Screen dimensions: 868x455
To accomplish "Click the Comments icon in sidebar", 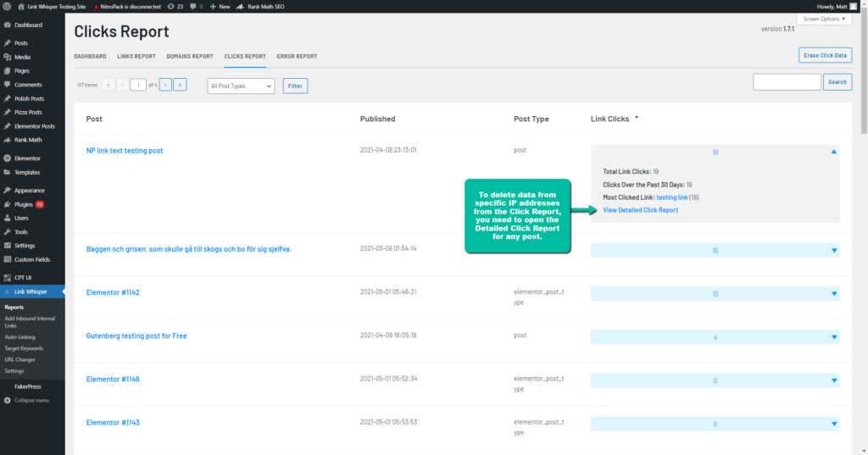I will (7, 84).
